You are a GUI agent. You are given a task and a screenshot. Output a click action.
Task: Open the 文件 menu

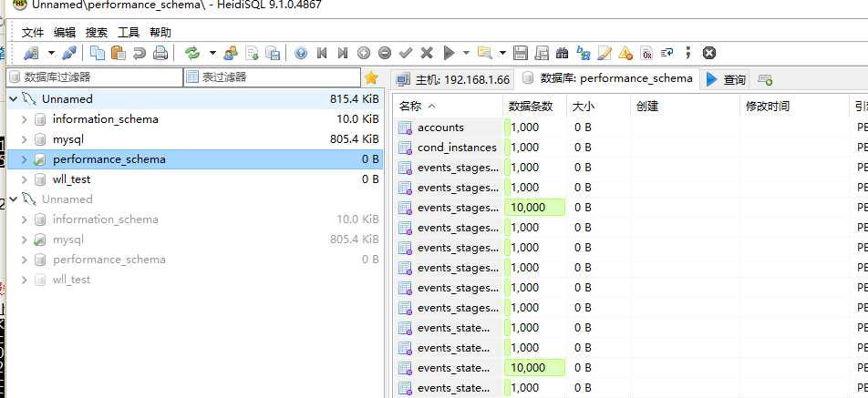click(33, 32)
